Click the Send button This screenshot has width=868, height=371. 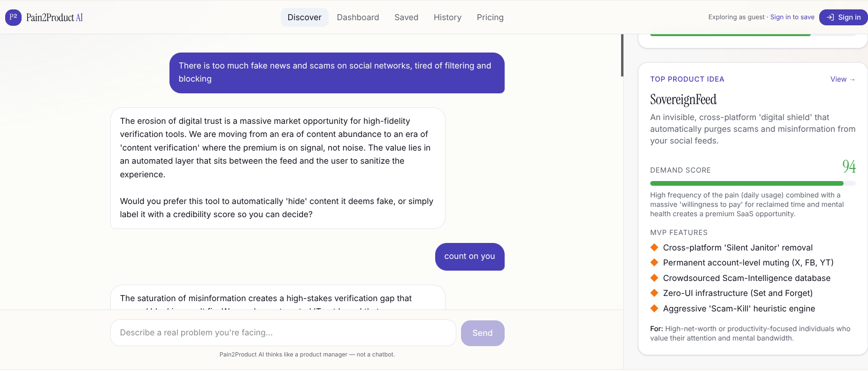pyautogui.click(x=483, y=333)
